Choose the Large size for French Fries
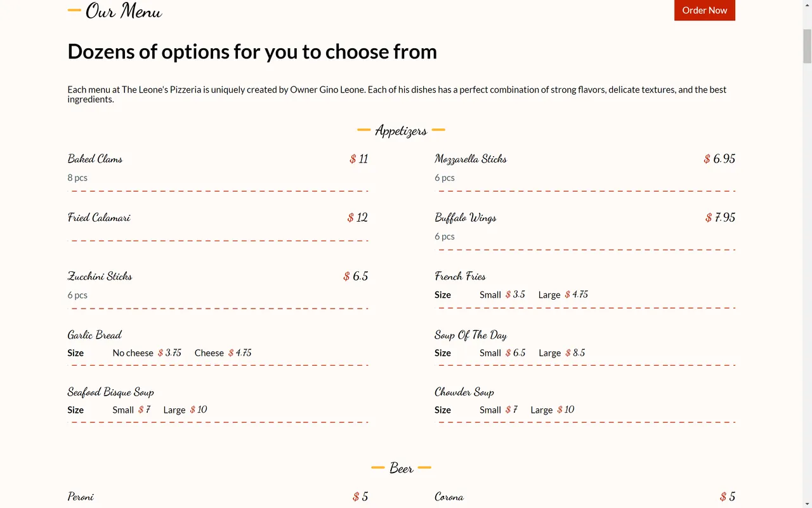 [549, 295]
